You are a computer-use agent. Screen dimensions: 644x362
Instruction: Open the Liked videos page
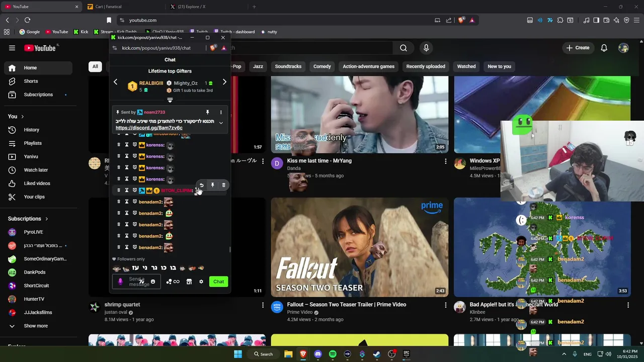click(x=38, y=184)
